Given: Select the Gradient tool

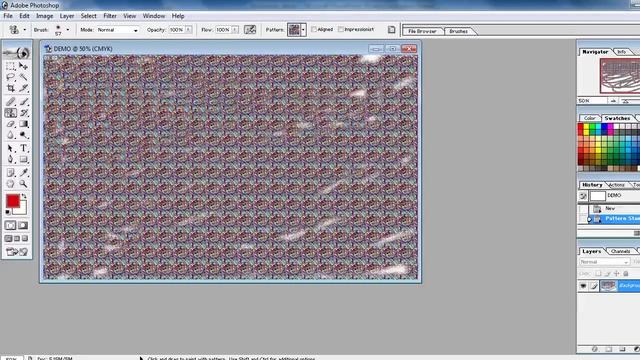Looking at the screenshot, I should pyautogui.click(x=23, y=124).
